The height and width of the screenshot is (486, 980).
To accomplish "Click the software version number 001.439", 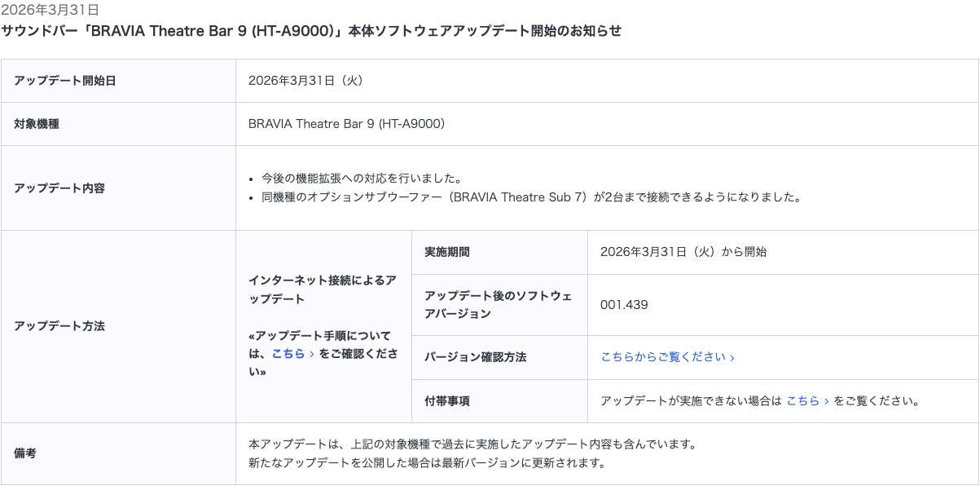I will (x=624, y=305).
